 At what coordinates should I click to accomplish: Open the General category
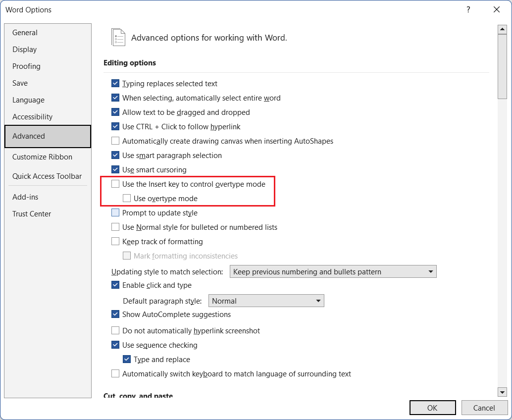point(48,33)
